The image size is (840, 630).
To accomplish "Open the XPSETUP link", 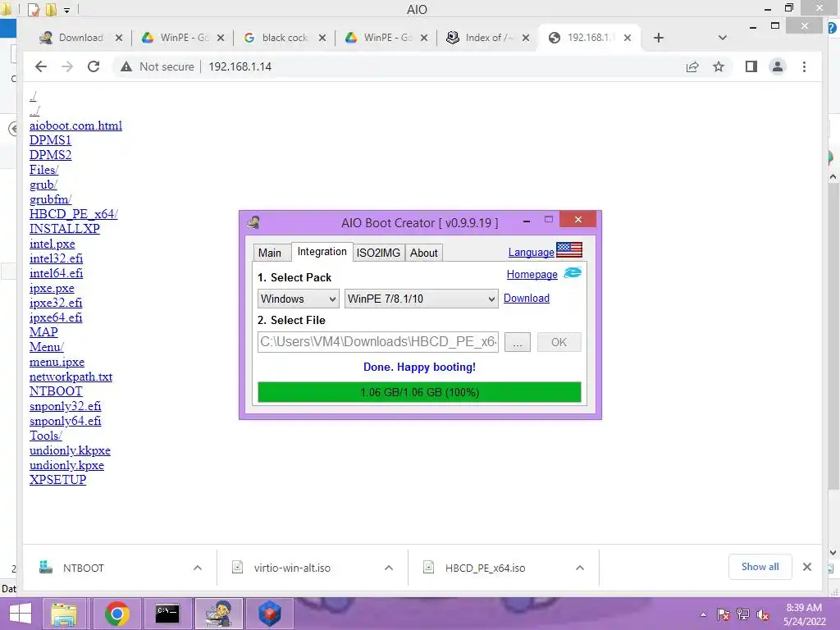I will point(57,480).
